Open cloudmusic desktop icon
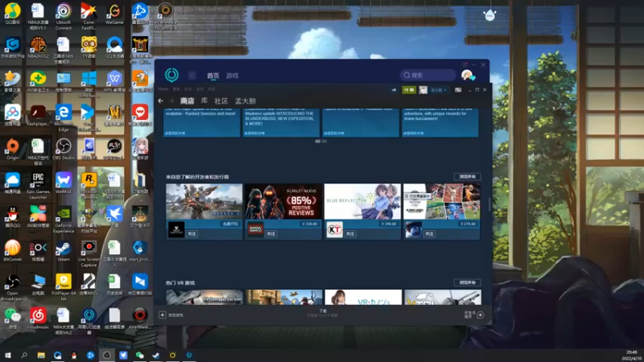The width and height of the screenshot is (644, 362). (38, 319)
